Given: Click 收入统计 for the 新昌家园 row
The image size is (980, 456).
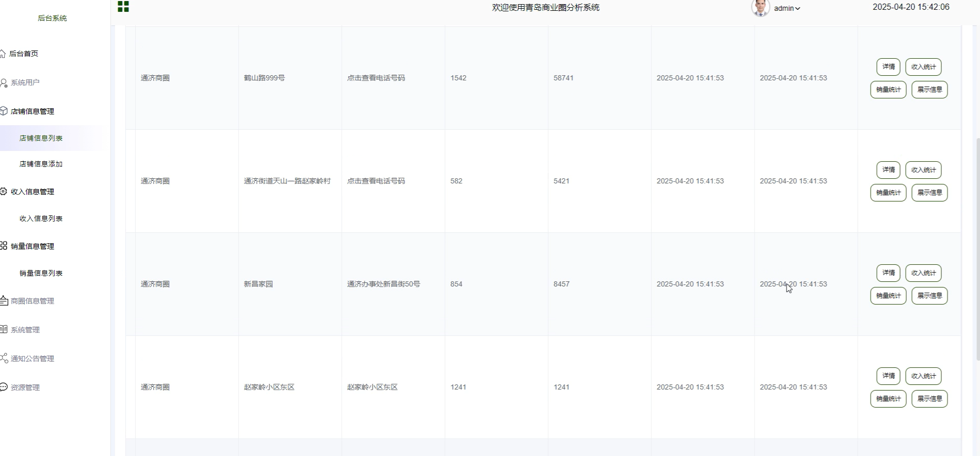Looking at the screenshot, I should [x=923, y=273].
